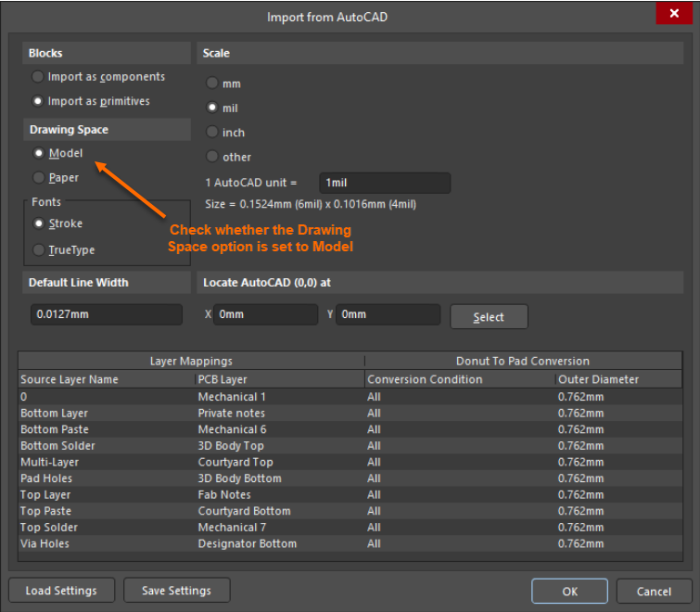Image resolution: width=700 pixels, height=612 pixels.
Task: Click Private notes PCB layer cell
Action: click(x=280, y=414)
